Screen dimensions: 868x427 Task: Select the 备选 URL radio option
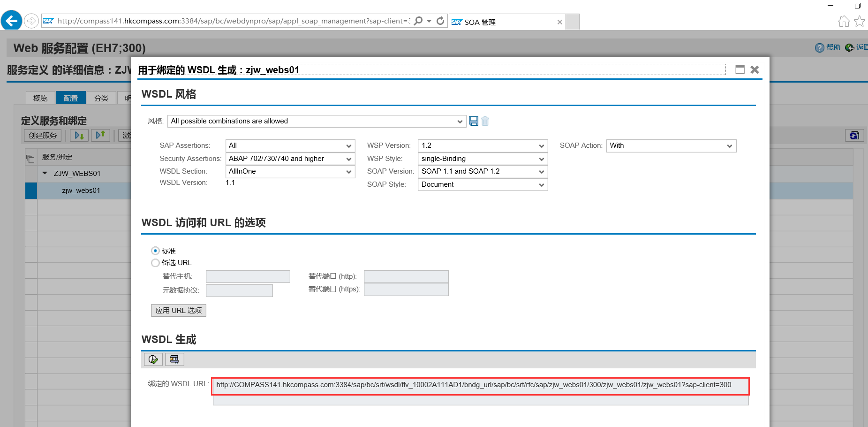point(155,263)
